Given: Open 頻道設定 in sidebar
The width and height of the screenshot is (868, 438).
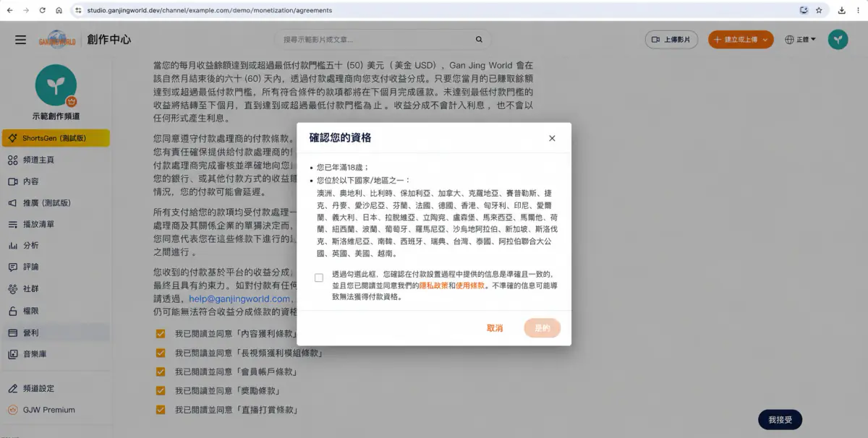Looking at the screenshot, I should pos(56,388).
